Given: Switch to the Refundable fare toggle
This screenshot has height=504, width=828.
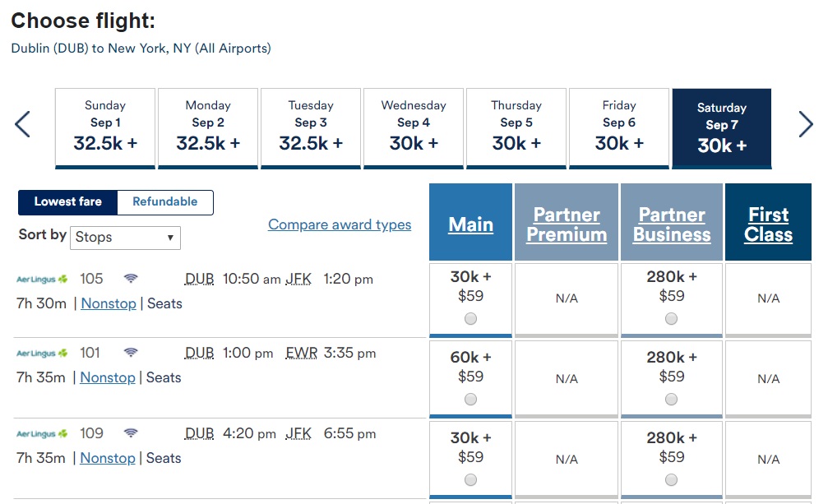Looking at the screenshot, I should coord(164,201).
